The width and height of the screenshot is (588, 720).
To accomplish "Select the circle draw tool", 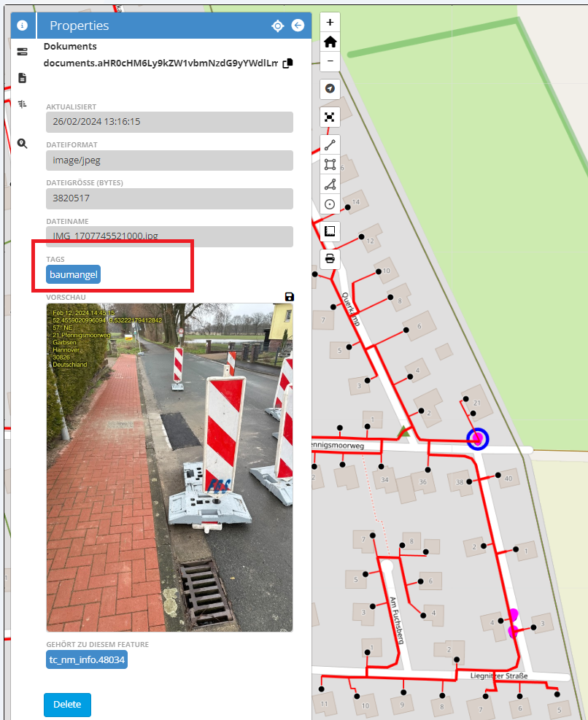I will pos(330,204).
